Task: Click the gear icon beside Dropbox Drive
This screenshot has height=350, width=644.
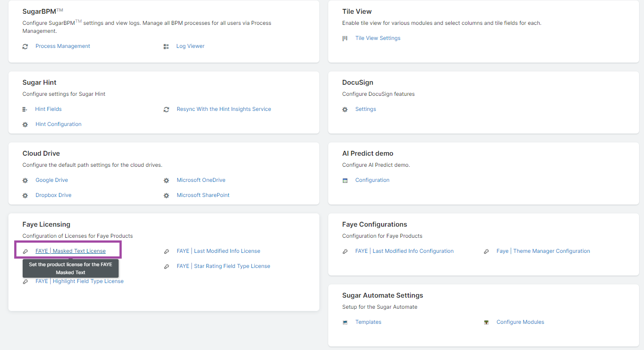Action: point(25,195)
